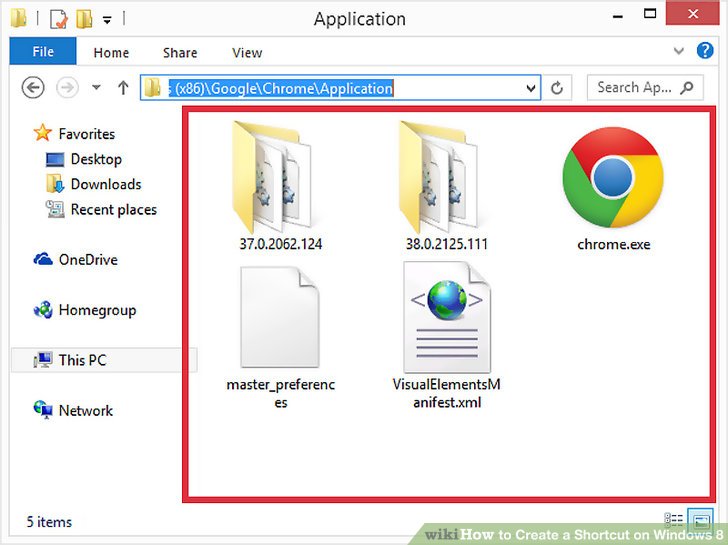Switch to large icons view icon
The height and width of the screenshot is (545, 728).
pos(701,521)
